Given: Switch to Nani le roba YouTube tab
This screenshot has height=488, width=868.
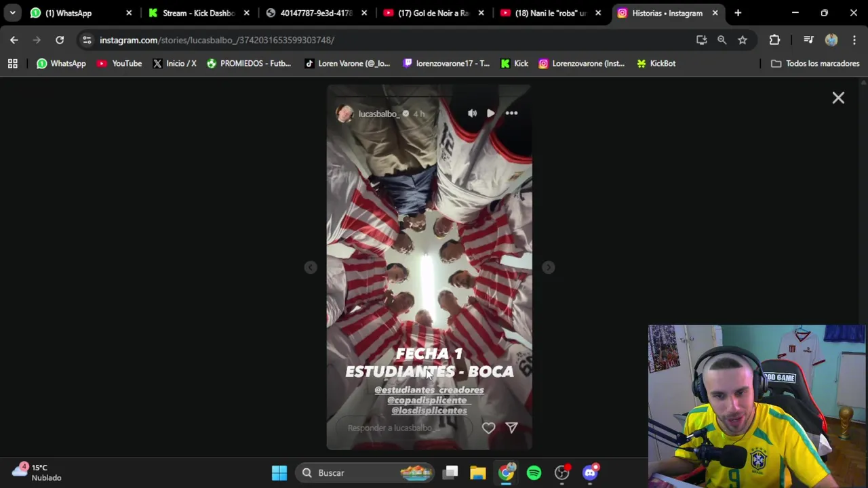Looking at the screenshot, I should coord(551,13).
